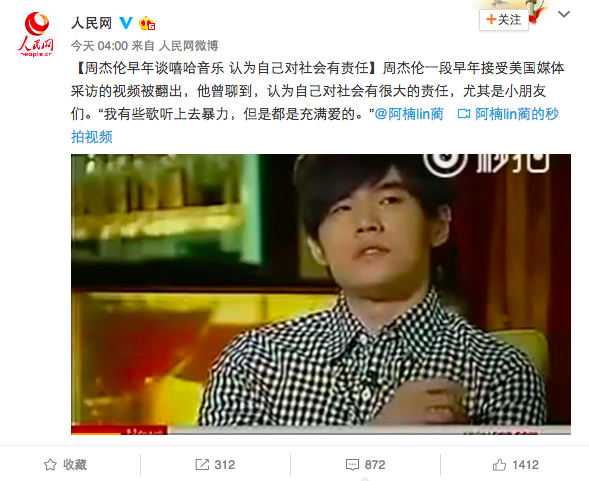Click the video camera icon in post text

click(464, 114)
